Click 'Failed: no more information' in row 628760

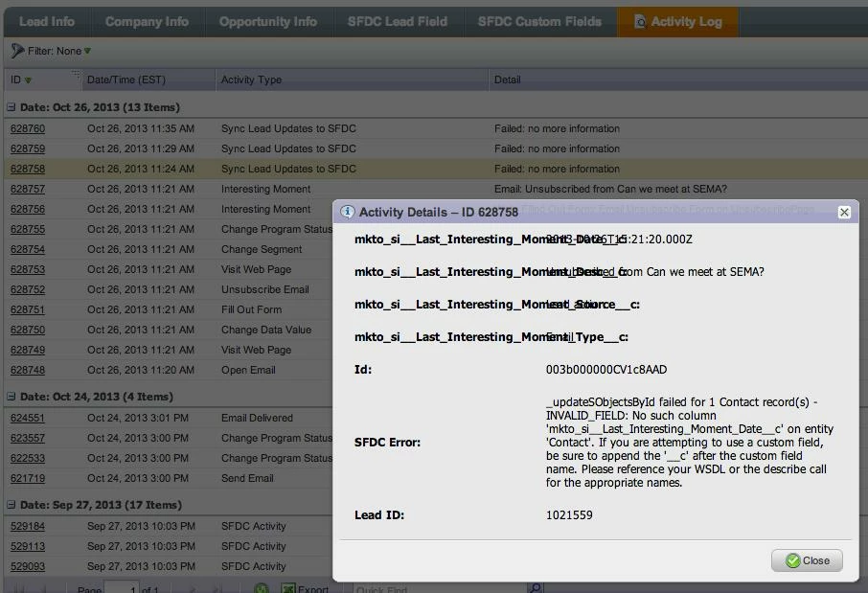click(557, 128)
